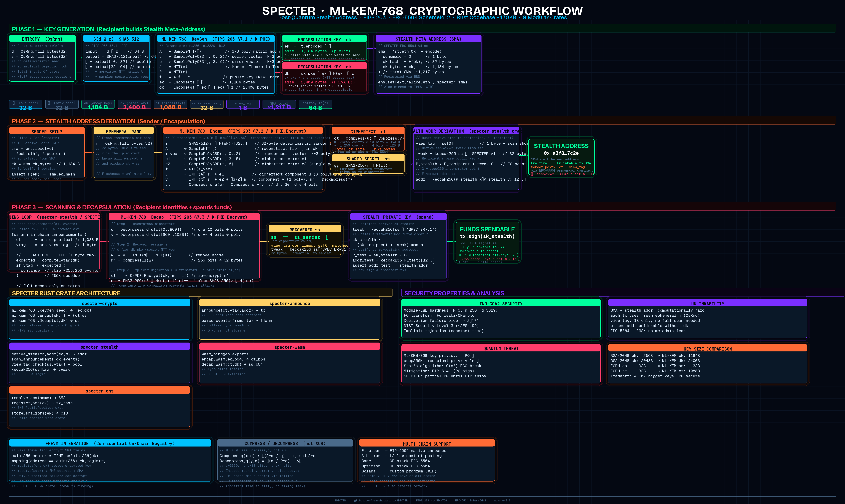Viewport: 845px width, 504px height.
Task: Click the FHEVM INTEGRATION card header
Action: 110,443
